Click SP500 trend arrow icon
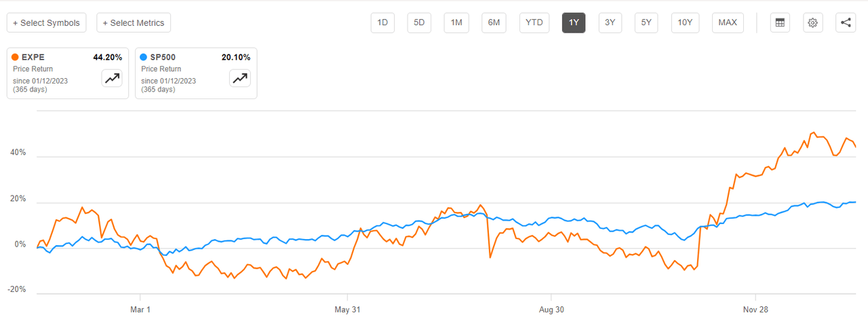Screen dimensions: 868x328 coord(240,78)
